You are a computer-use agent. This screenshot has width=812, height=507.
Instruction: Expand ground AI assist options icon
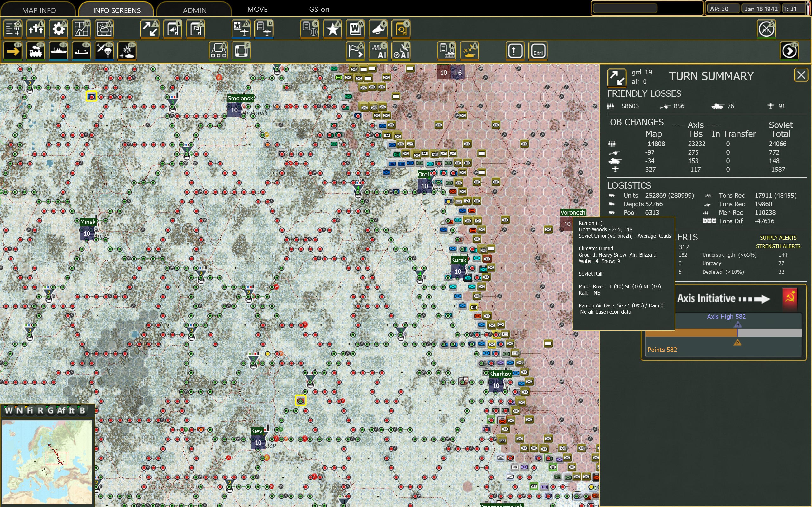click(378, 51)
